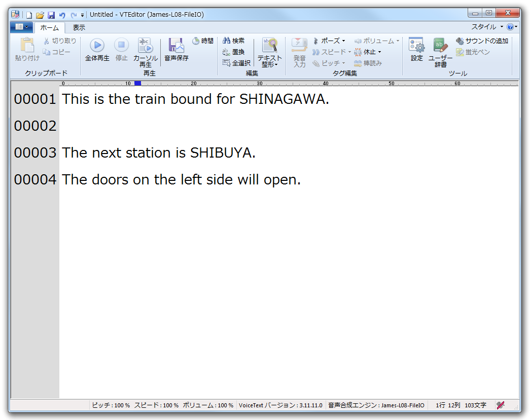The width and height of the screenshot is (530, 420).
Task: Open the ユーザー辞書 user dictionary
Action: click(x=440, y=47)
